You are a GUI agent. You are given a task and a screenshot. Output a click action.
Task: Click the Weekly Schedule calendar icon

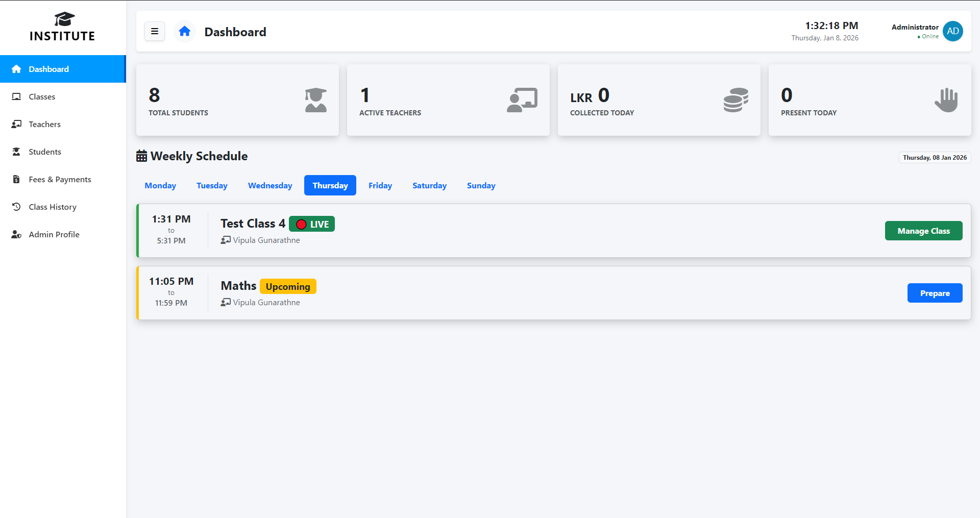click(142, 156)
